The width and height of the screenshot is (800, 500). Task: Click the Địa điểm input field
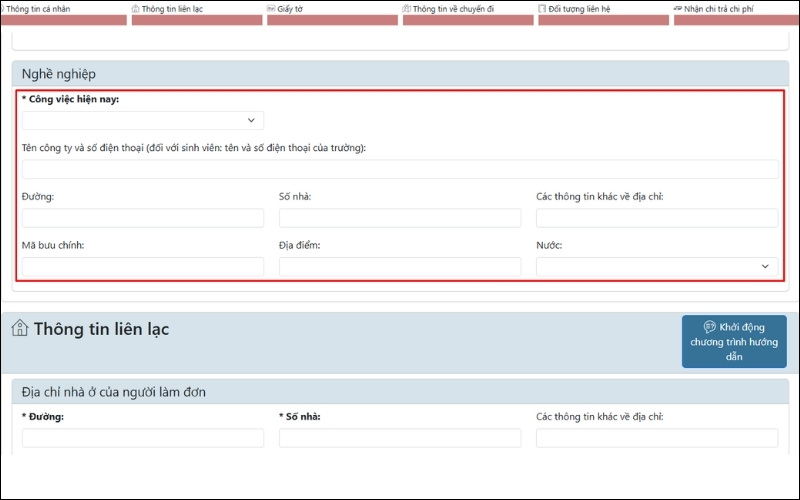400,267
